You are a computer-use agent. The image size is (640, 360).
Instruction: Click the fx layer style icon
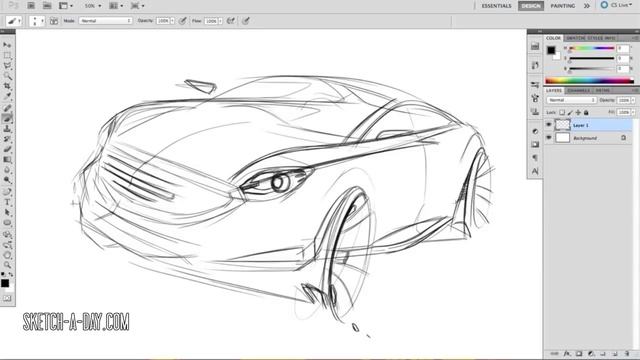pos(567,354)
